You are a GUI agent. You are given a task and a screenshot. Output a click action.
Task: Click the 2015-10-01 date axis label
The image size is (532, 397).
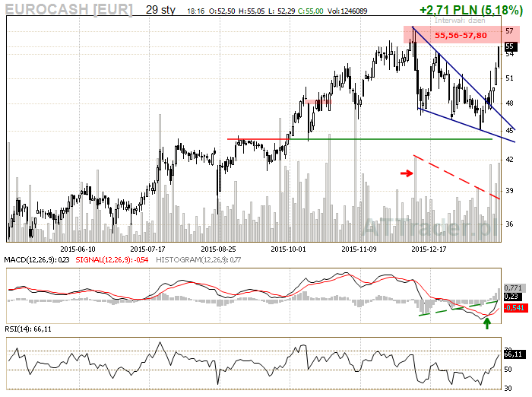288,249
